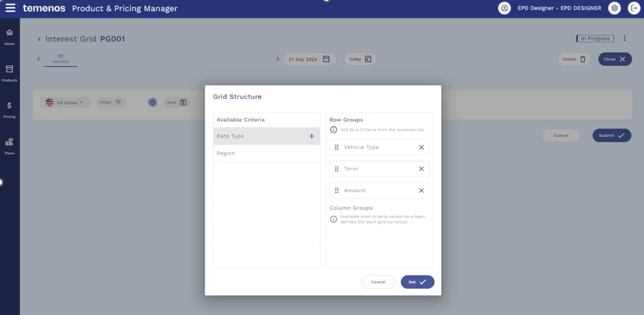
Task: Open the hamburger main menu
Action: point(10,8)
